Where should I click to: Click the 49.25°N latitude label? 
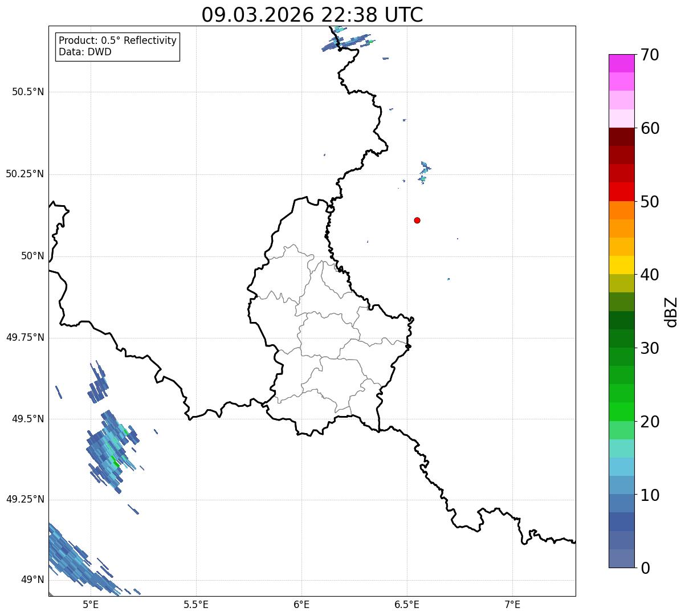25,499
